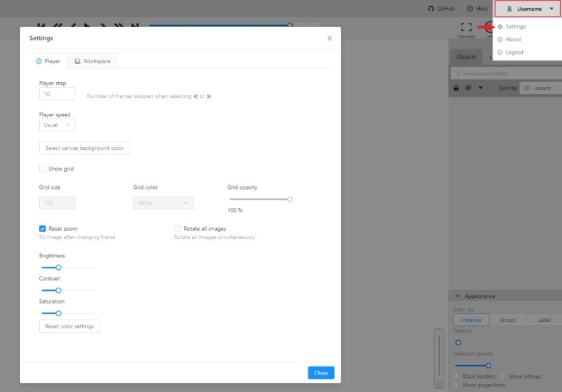Enter Fullscreen mode
The width and height of the screenshot is (562, 392).
[466, 28]
